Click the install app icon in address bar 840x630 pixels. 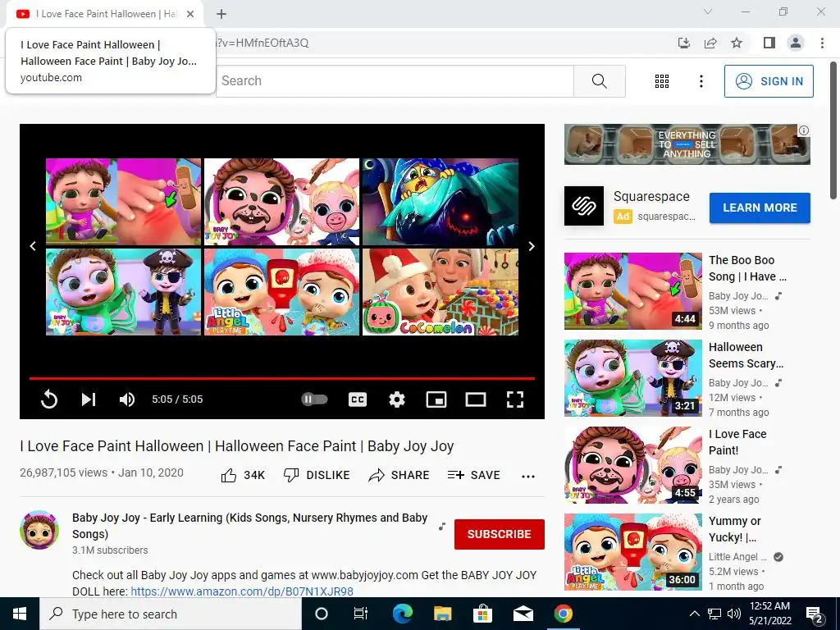pos(684,43)
